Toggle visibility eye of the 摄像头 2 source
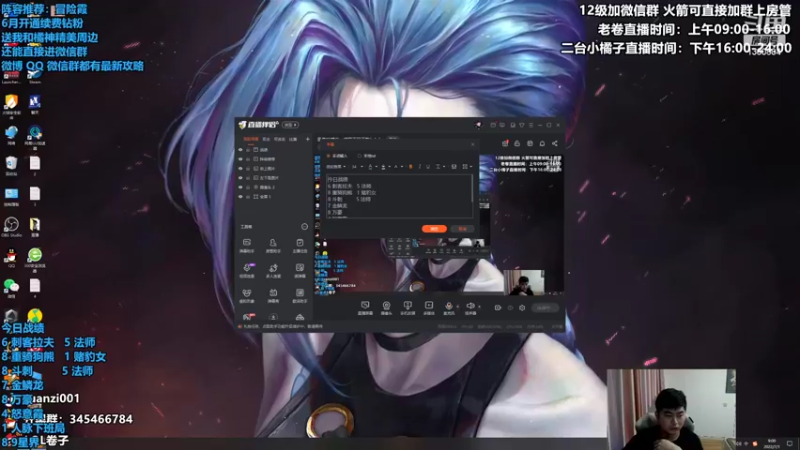The height and width of the screenshot is (450, 800). point(241,187)
